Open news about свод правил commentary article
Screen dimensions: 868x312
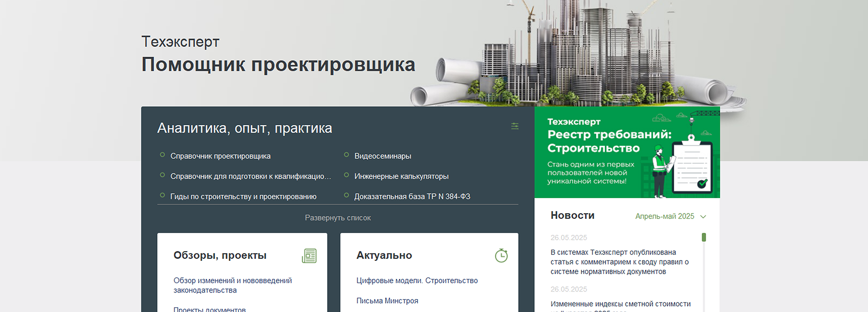click(619, 262)
